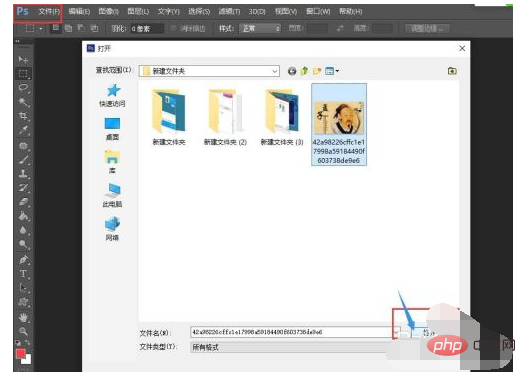Select the Paint Bucket tool
The width and height of the screenshot is (526, 378).
[x=23, y=216]
